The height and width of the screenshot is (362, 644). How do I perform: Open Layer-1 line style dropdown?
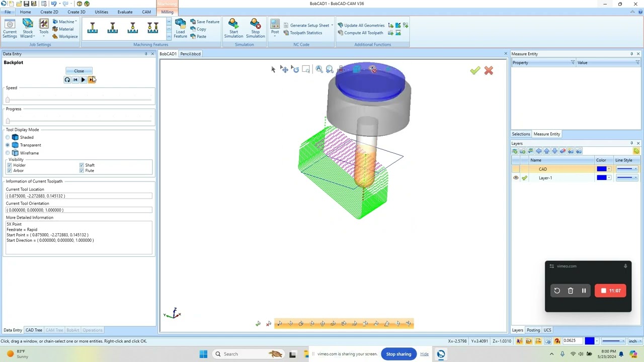[x=635, y=178]
